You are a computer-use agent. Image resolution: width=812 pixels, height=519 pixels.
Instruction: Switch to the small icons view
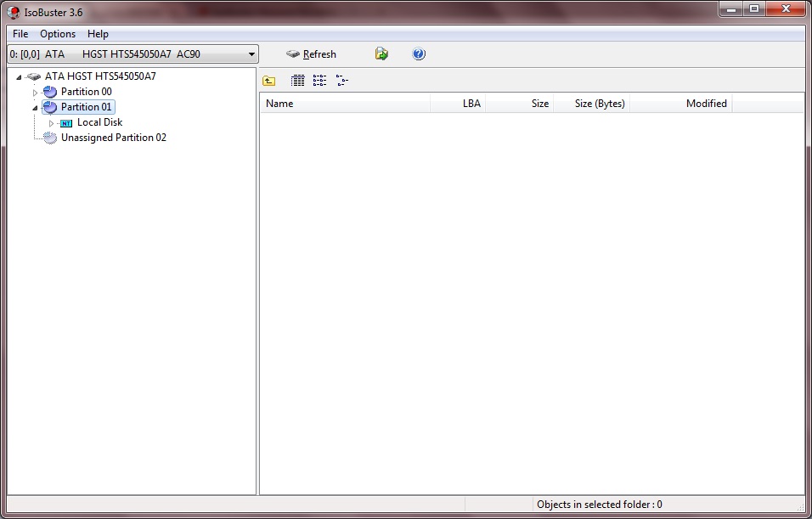320,80
